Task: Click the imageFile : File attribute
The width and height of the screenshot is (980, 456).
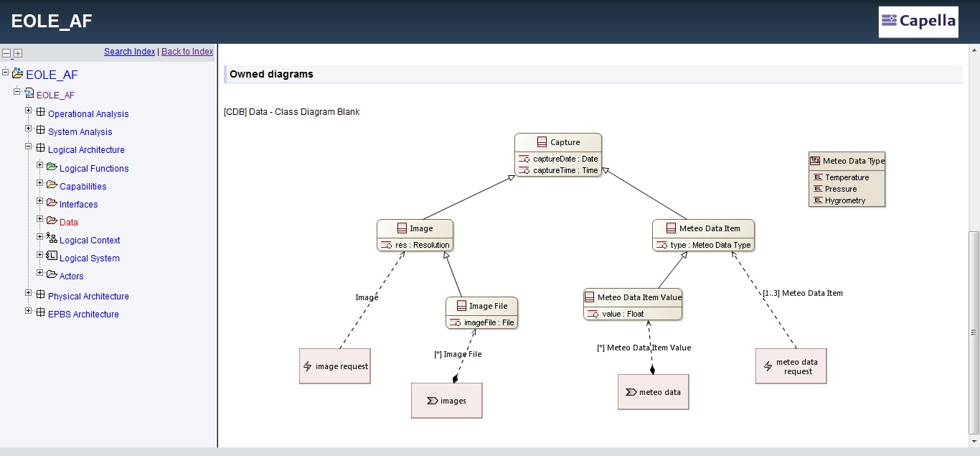Action: [x=482, y=322]
